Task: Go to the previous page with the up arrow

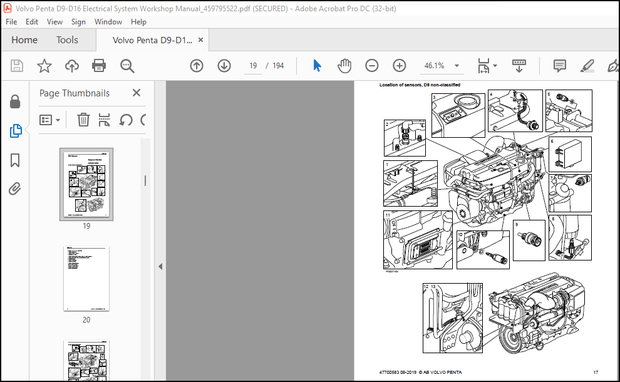Action: 197,66
